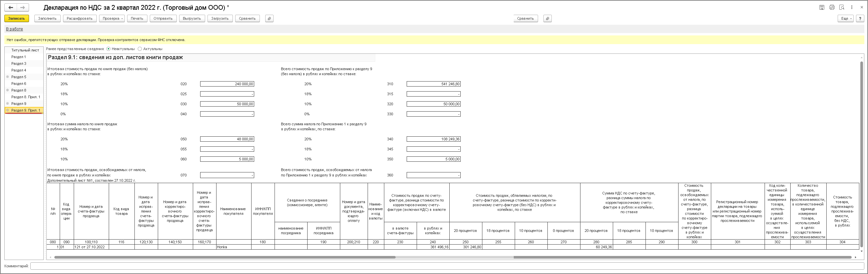Click field 310 with value 541 246,80
868x274 pixels.
coord(434,84)
